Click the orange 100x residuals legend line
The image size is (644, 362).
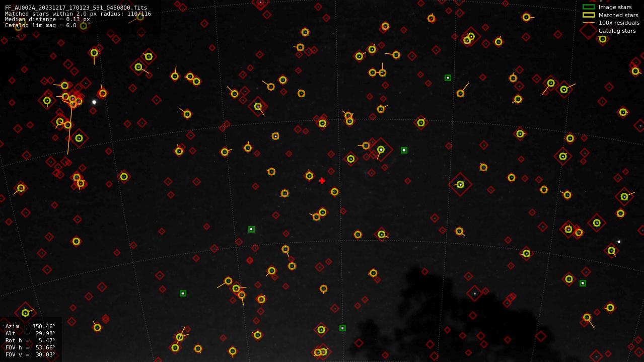[589, 23]
